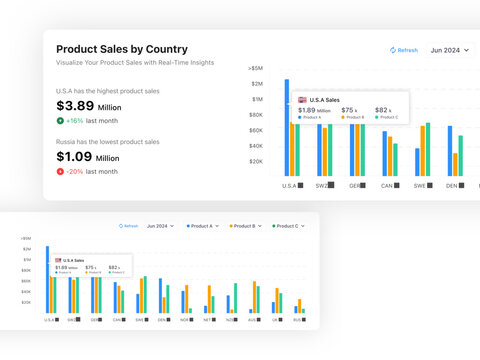
Task: Click the AUS axis label in bottom chart
Action: pos(254,320)
